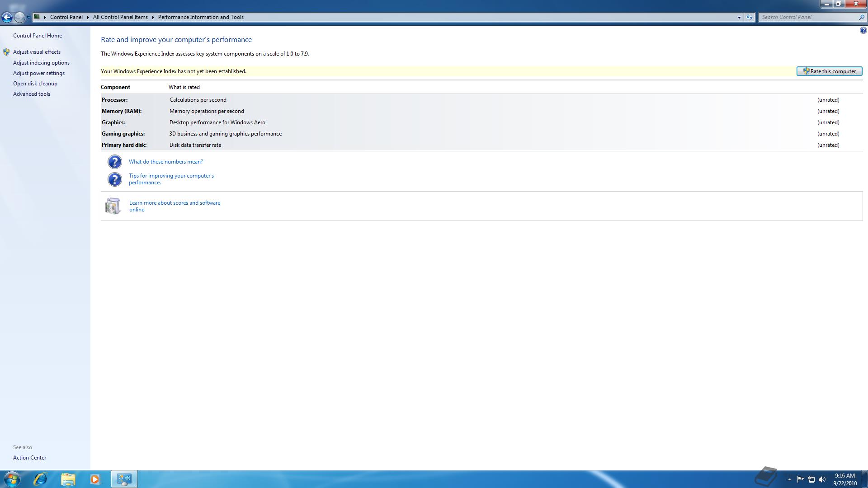Open Help via the question mark icon
The height and width of the screenshot is (488, 868).
863,30
